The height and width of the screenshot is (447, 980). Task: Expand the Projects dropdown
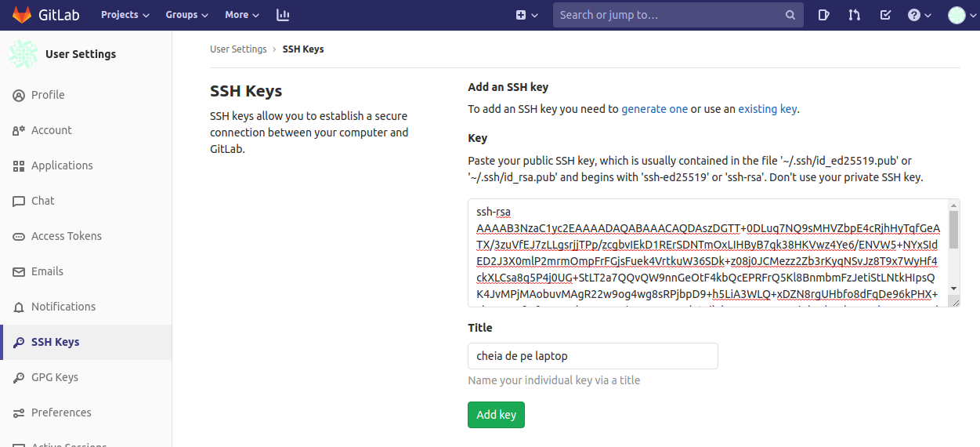pyautogui.click(x=125, y=15)
